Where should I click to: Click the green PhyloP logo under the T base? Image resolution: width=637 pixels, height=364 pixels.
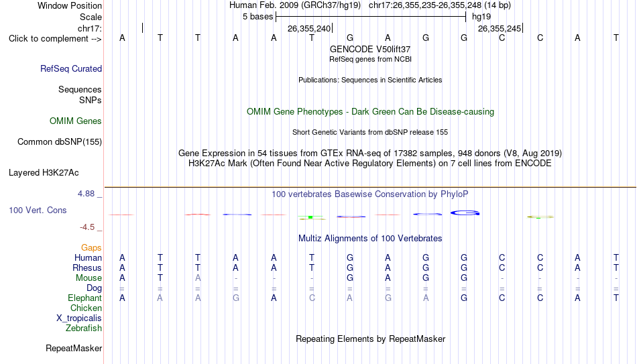coord(312,218)
